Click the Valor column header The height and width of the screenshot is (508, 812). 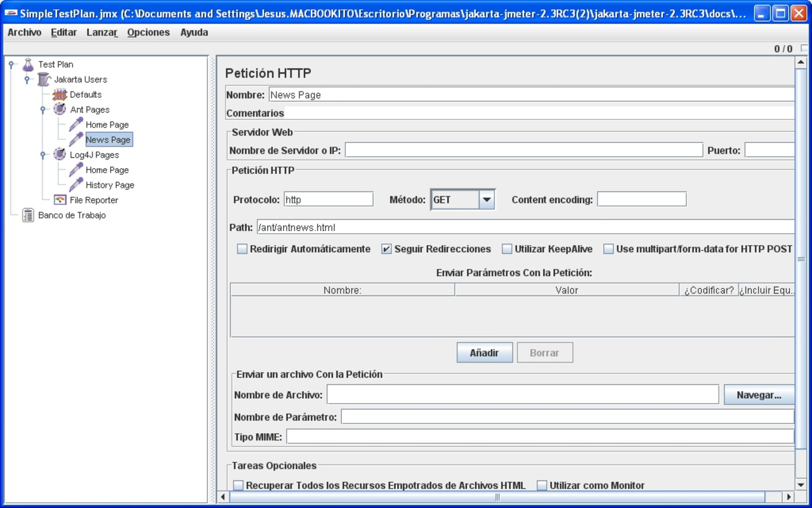tap(567, 290)
